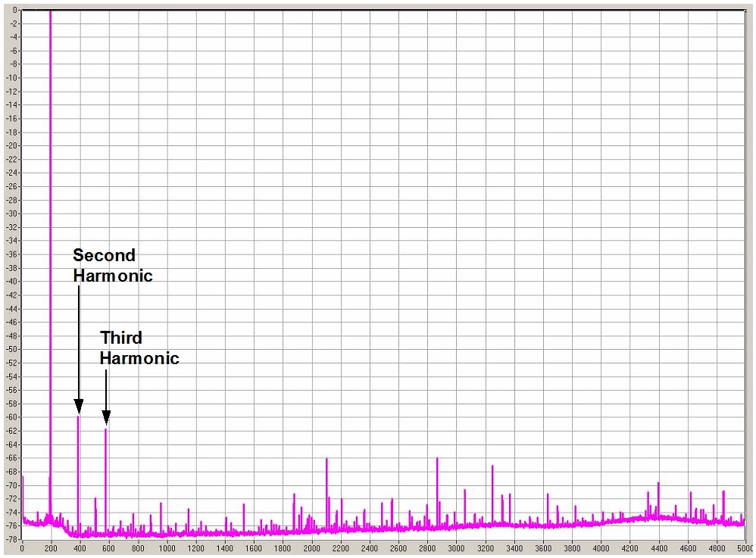Click the spike near 3250 on the axis

(x=492, y=495)
